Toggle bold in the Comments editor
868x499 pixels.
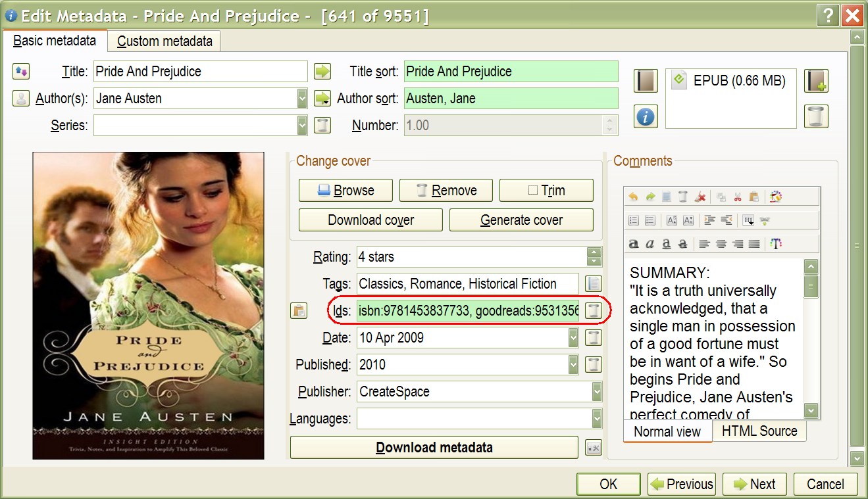tap(633, 244)
